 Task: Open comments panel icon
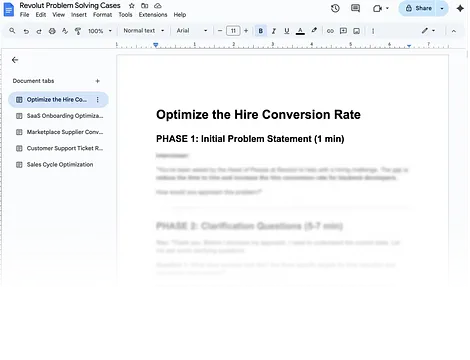[x=355, y=8]
